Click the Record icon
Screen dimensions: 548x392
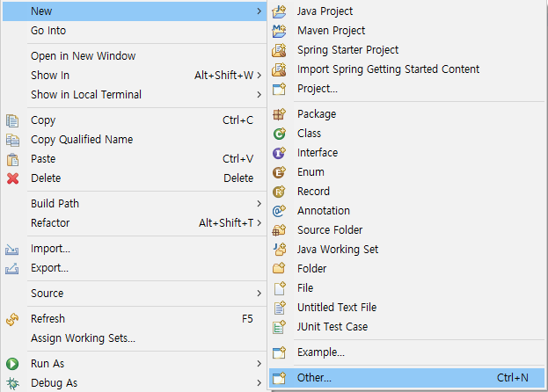pos(279,192)
